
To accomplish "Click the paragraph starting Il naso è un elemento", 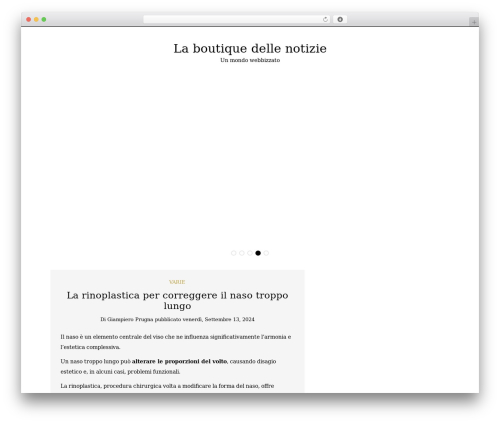I will tap(176, 342).
